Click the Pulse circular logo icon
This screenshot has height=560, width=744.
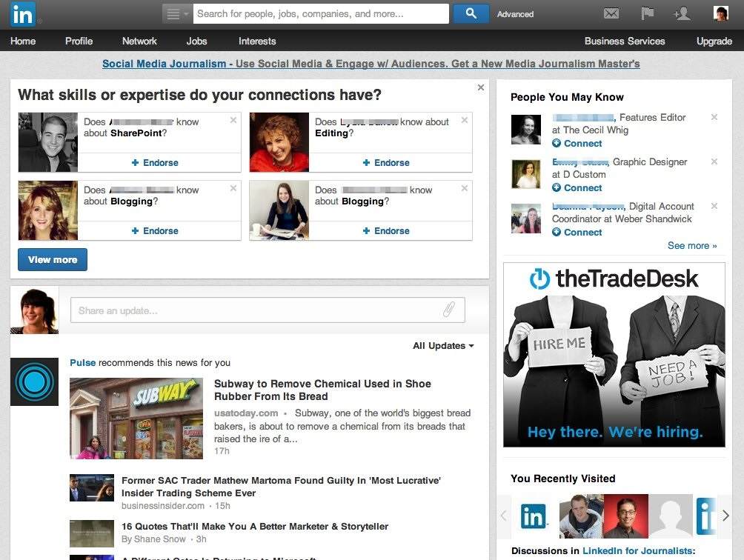pyautogui.click(x=34, y=381)
